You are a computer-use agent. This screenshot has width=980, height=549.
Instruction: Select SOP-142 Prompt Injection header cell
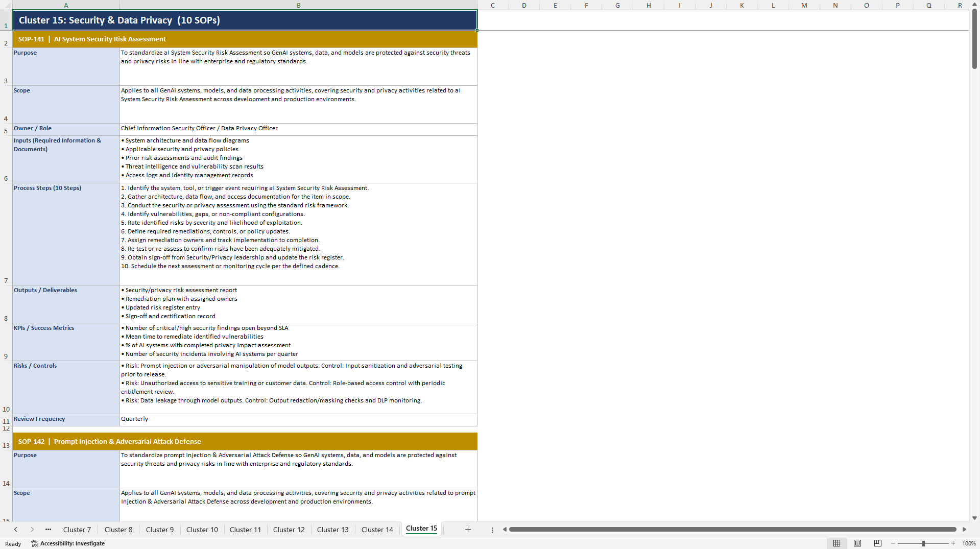tap(245, 441)
